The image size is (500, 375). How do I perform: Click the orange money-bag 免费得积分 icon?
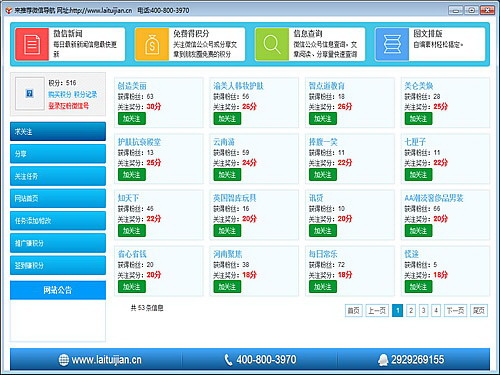point(152,44)
